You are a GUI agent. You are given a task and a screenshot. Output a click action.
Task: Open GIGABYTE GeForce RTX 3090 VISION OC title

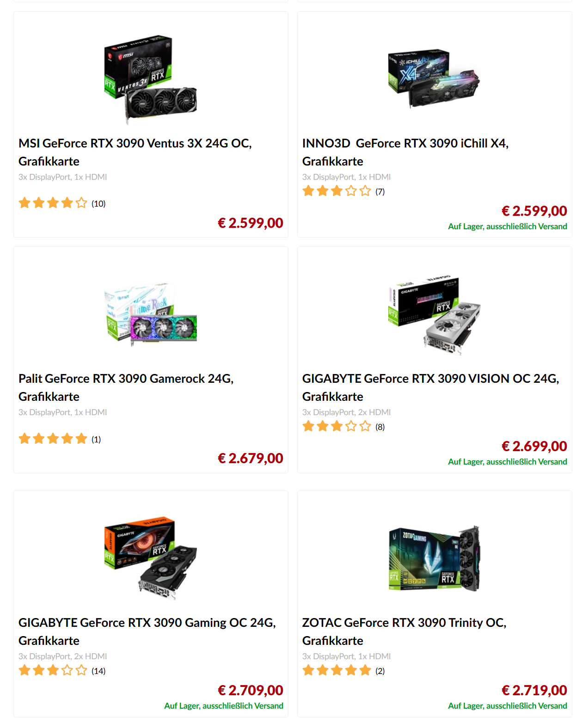(x=430, y=387)
